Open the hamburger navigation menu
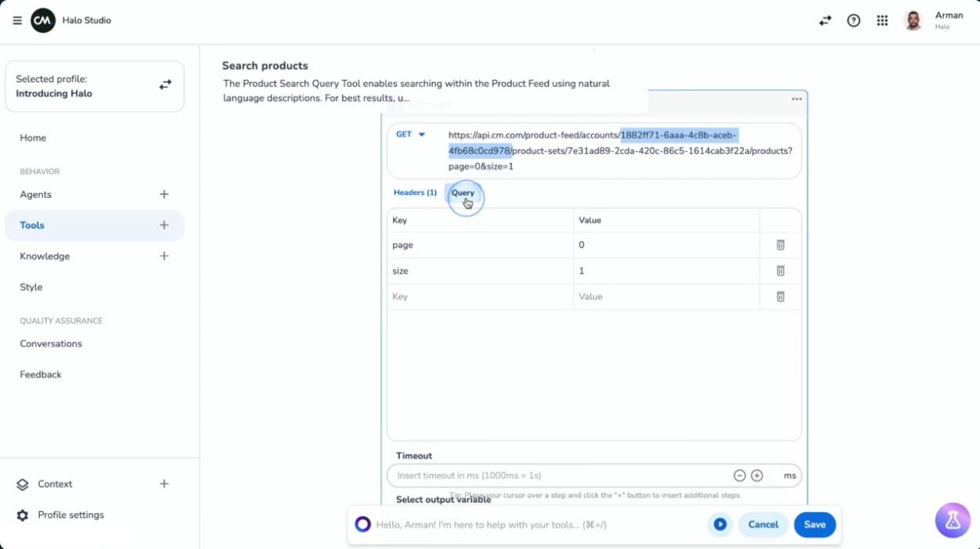Image resolution: width=980 pixels, height=549 pixels. click(x=17, y=20)
